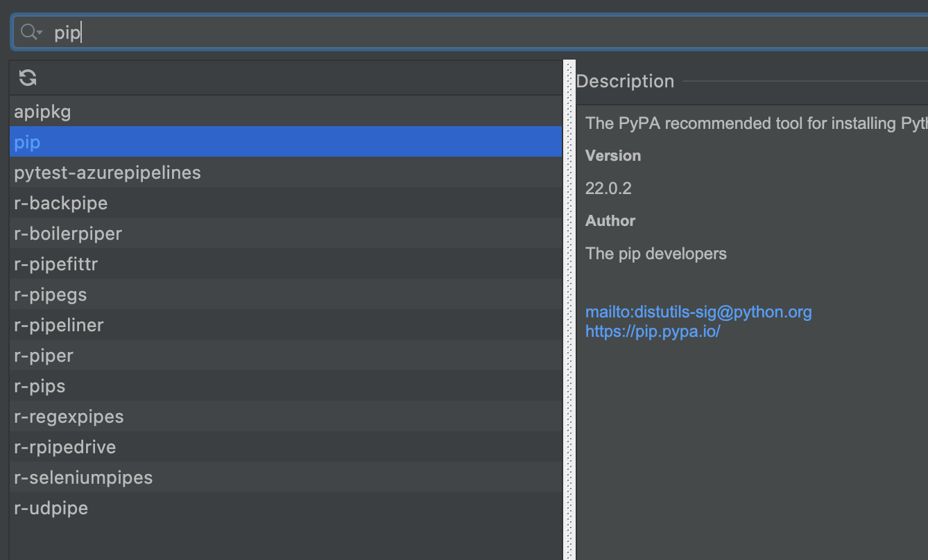
Task: Select pytest-azurepipelines in the list
Action: click(286, 172)
